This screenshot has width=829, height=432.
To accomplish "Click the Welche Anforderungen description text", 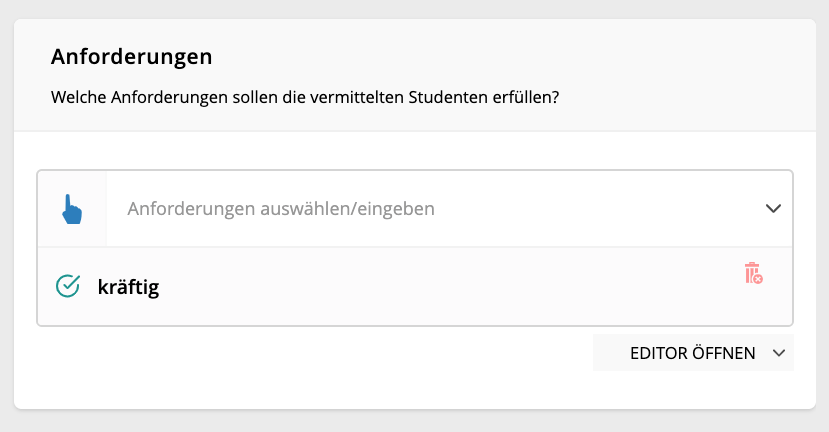I will coord(305,97).
